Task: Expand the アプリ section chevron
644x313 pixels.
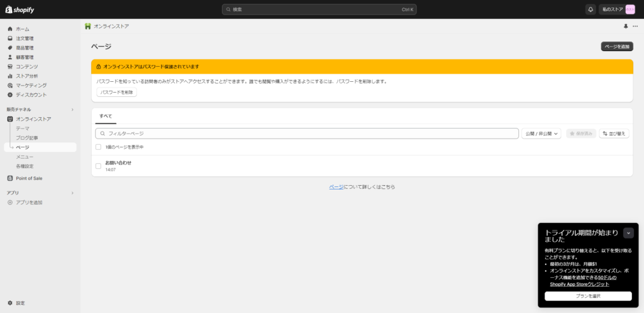Action: tap(73, 193)
